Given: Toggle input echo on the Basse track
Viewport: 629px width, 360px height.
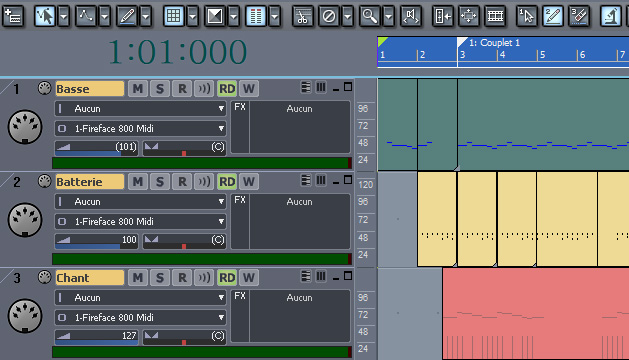Looking at the screenshot, I should pyautogui.click(x=204, y=89).
